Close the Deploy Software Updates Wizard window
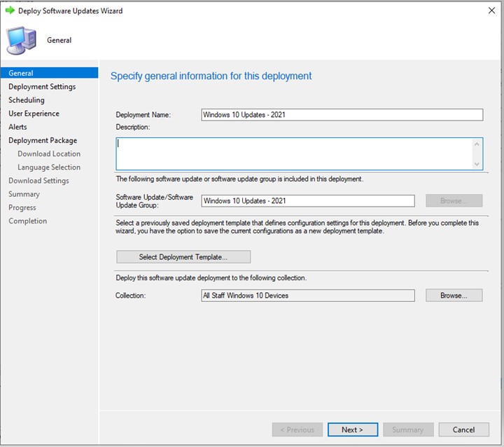Viewport: 504px width, 447px height. coord(491,11)
